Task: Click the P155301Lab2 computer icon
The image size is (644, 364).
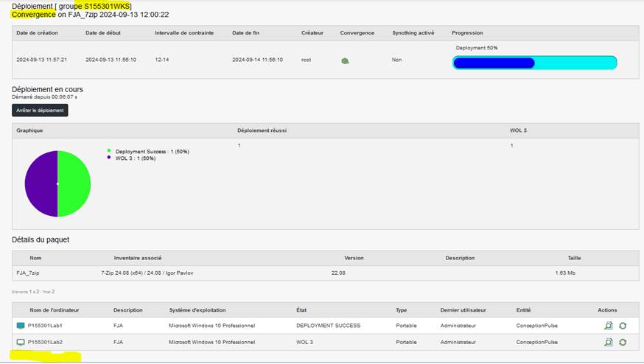Action: point(20,342)
